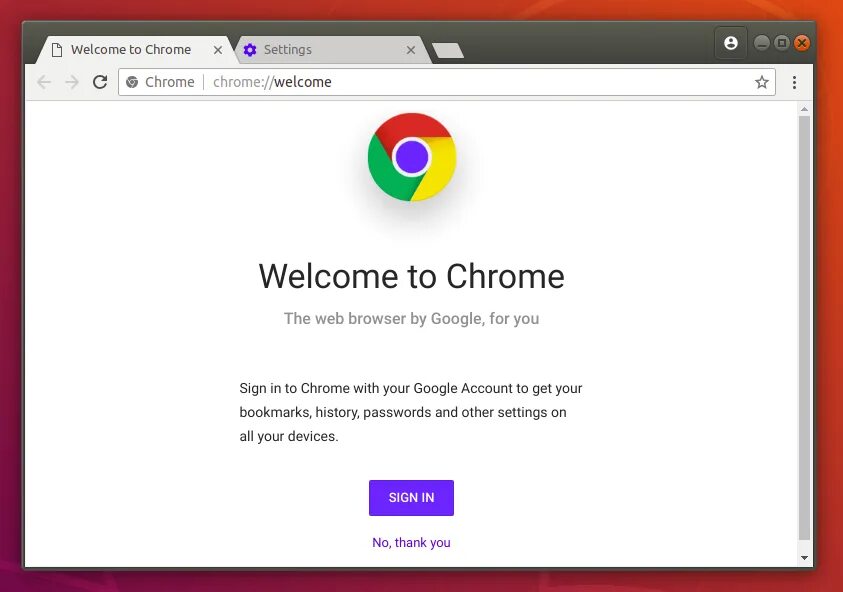Open the Chrome three-dot menu
Screen dimensions: 843x592
[794, 82]
